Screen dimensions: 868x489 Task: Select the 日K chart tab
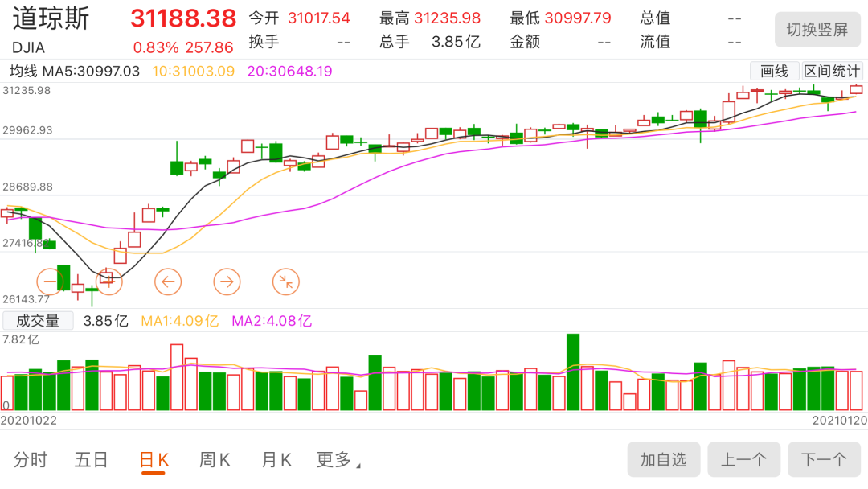coord(154,460)
